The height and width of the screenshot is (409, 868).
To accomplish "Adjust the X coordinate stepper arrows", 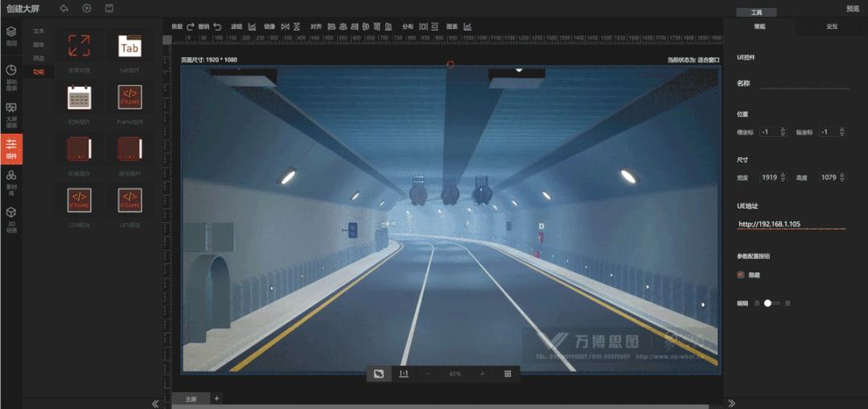I will tap(782, 132).
